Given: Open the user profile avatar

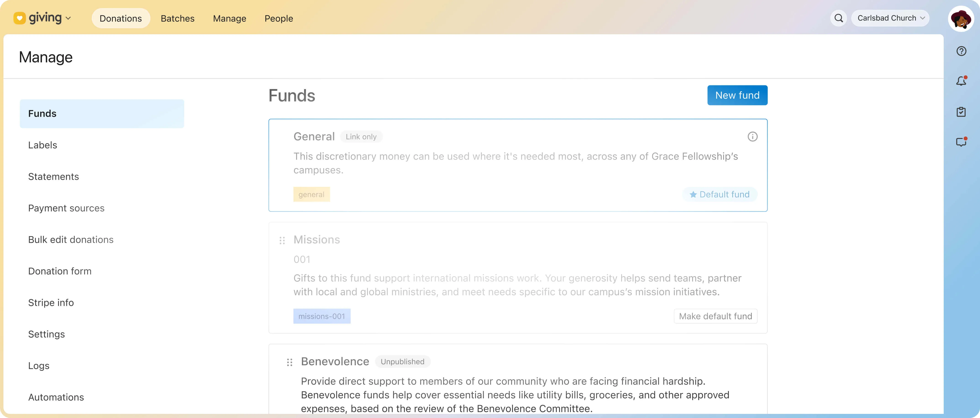Looking at the screenshot, I should (961, 18).
